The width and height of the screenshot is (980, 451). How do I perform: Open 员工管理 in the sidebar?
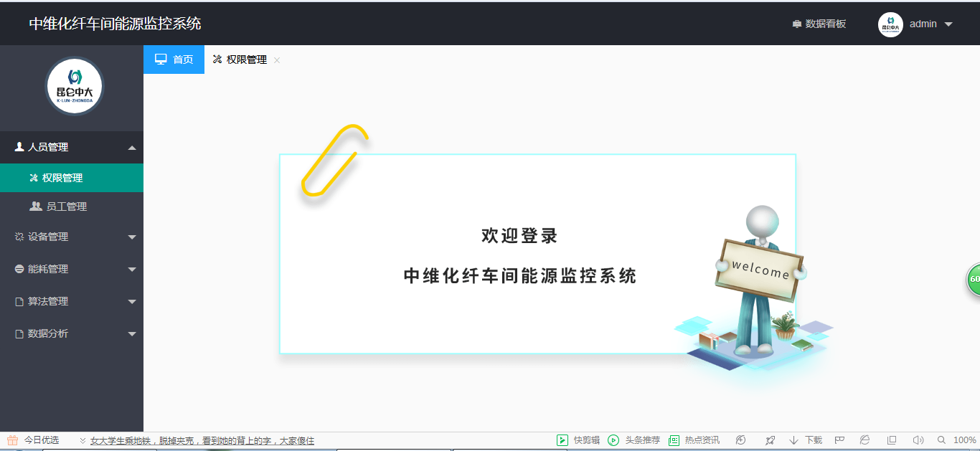72,206
